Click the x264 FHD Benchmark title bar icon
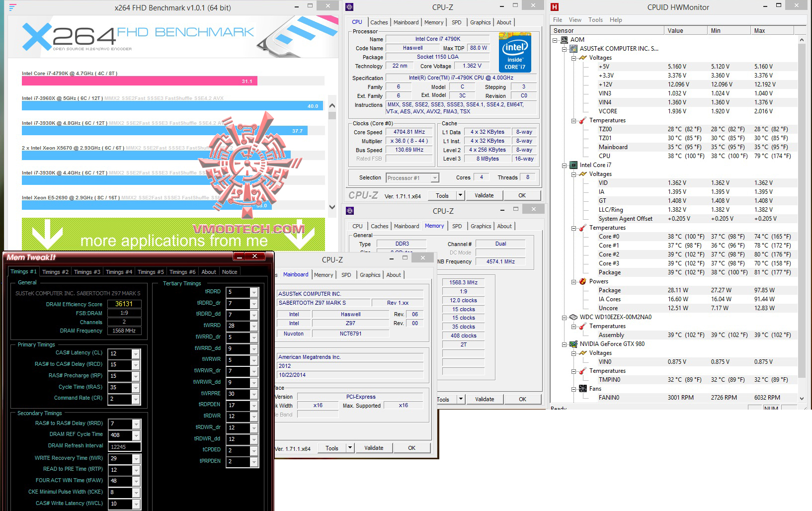Viewport: 812px width, 511px height. (12, 7)
